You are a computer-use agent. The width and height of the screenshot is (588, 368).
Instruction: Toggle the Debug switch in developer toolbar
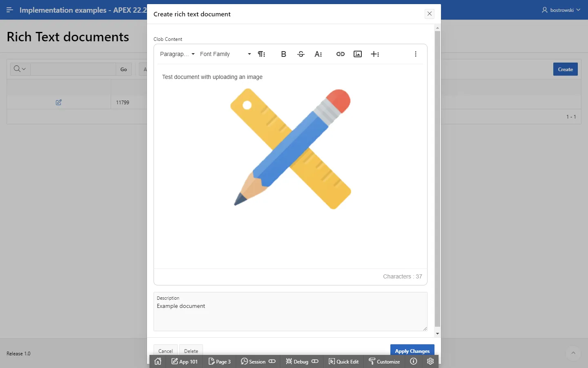[315, 361]
